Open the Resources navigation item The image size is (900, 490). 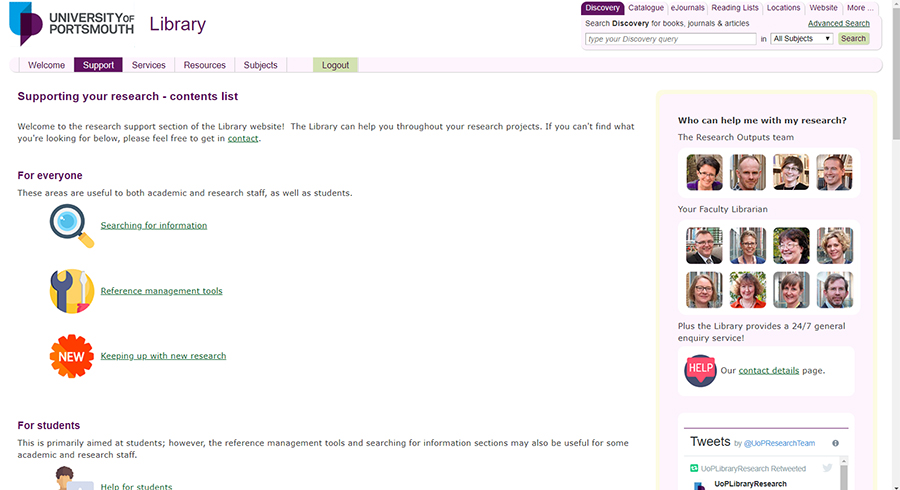click(x=204, y=65)
